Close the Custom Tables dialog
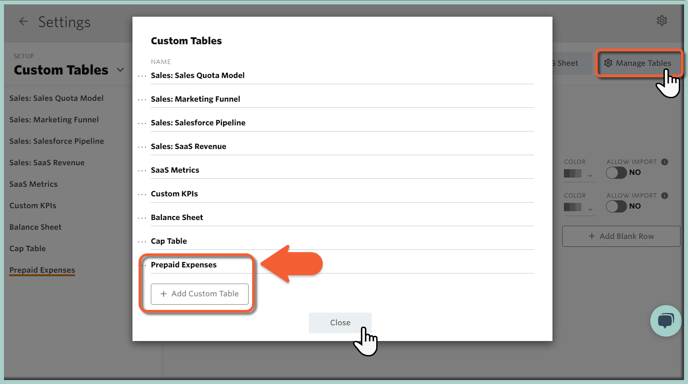This screenshot has height=384, width=688. click(340, 323)
